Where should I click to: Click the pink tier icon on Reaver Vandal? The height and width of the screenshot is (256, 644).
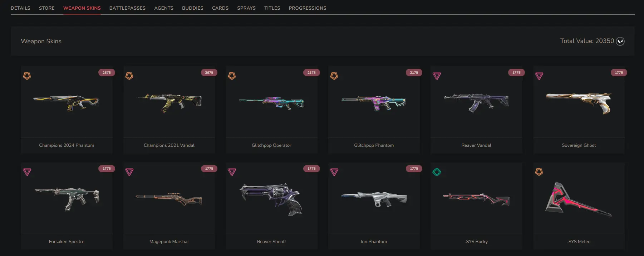click(437, 76)
